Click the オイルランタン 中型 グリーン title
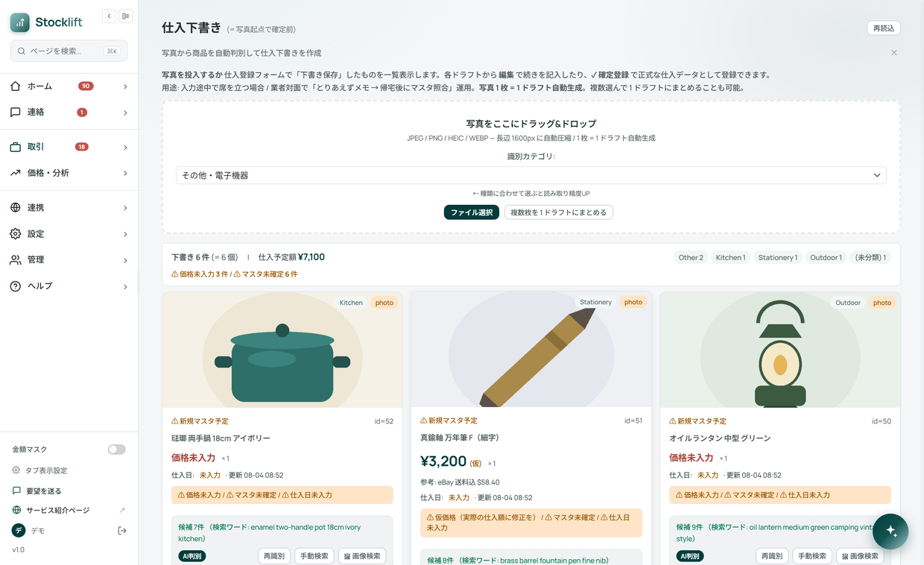Screen dimensions: 924x565 pyautogui.click(x=720, y=438)
